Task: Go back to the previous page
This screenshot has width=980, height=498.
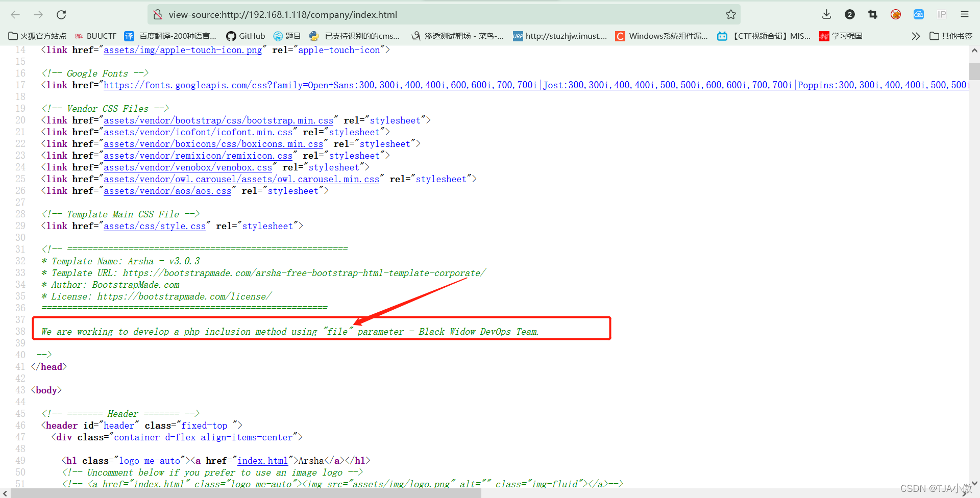Action: (15, 15)
